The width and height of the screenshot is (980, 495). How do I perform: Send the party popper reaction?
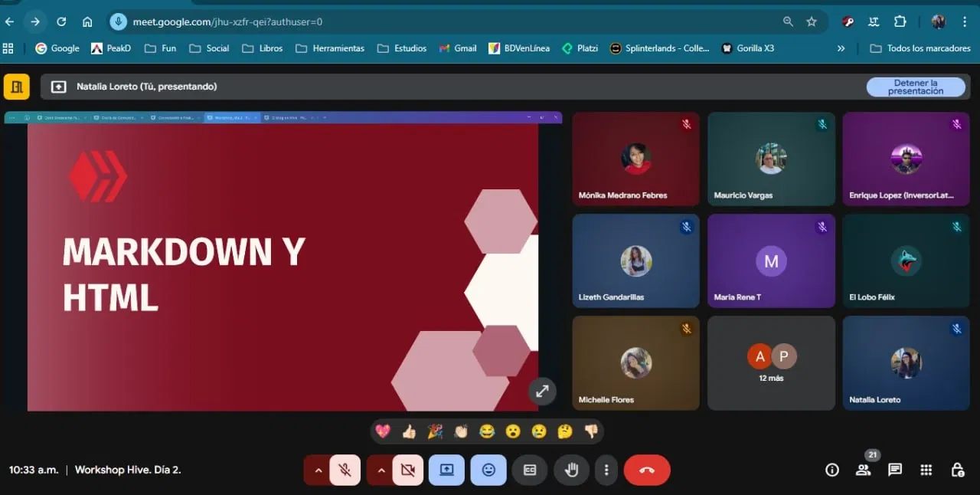(x=435, y=431)
